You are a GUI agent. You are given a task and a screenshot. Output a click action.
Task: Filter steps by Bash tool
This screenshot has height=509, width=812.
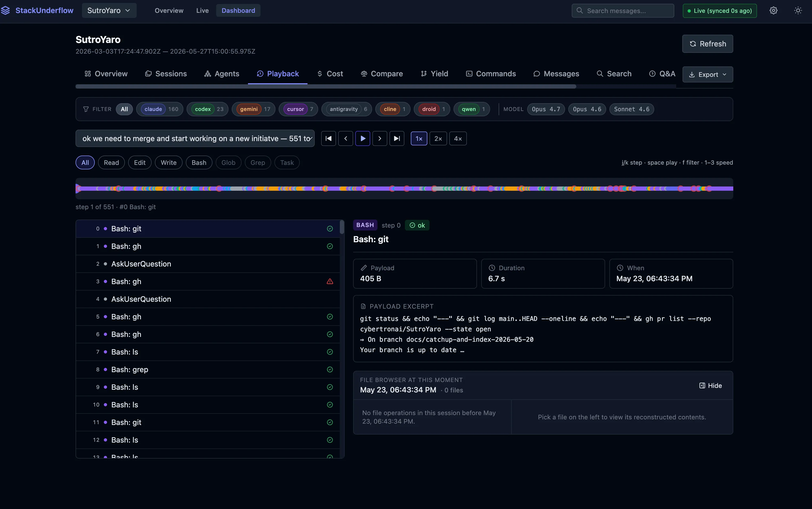coord(199,163)
